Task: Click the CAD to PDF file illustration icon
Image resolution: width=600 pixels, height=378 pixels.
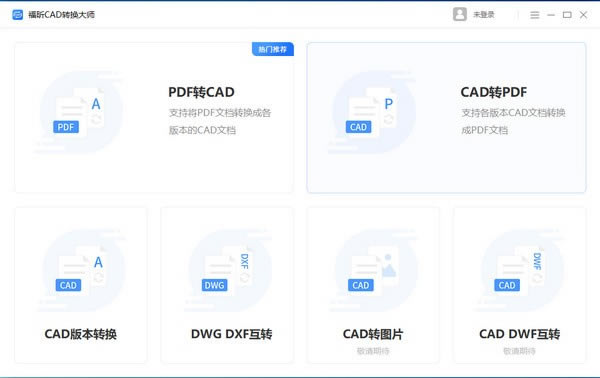Action: 372,112
